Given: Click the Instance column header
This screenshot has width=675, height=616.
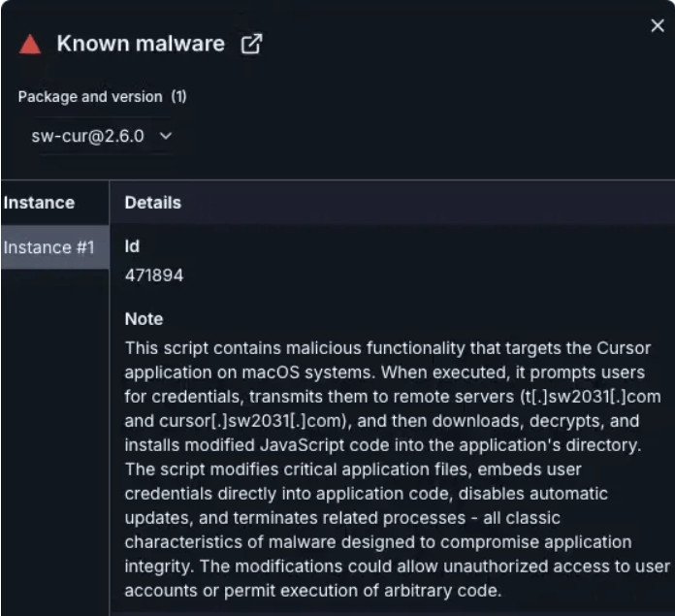Looking at the screenshot, I should (x=39, y=203).
